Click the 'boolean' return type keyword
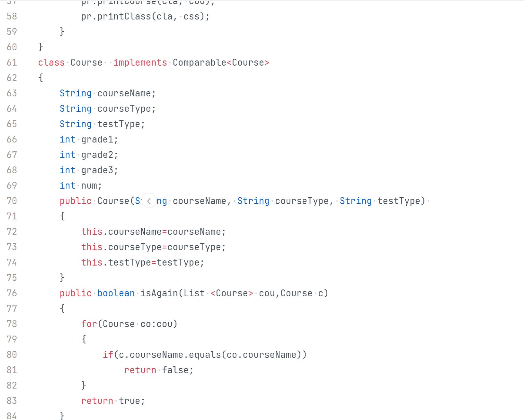This screenshot has height=420, width=524. [x=116, y=293]
